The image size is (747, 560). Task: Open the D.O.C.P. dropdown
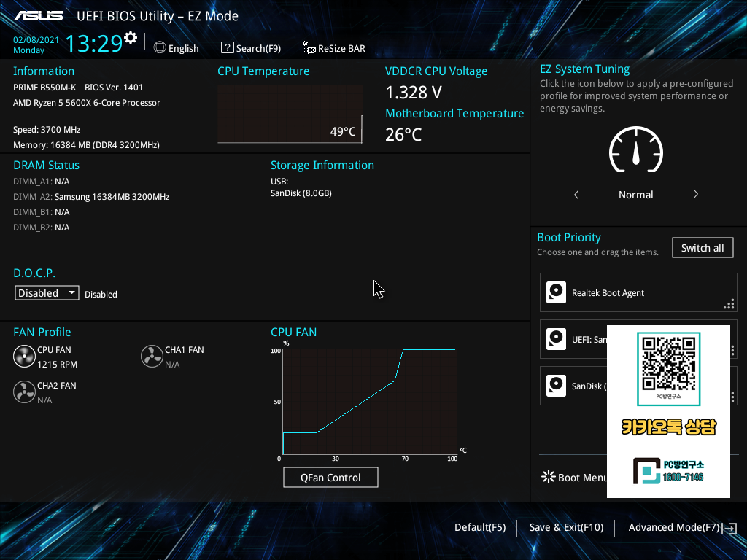click(47, 293)
